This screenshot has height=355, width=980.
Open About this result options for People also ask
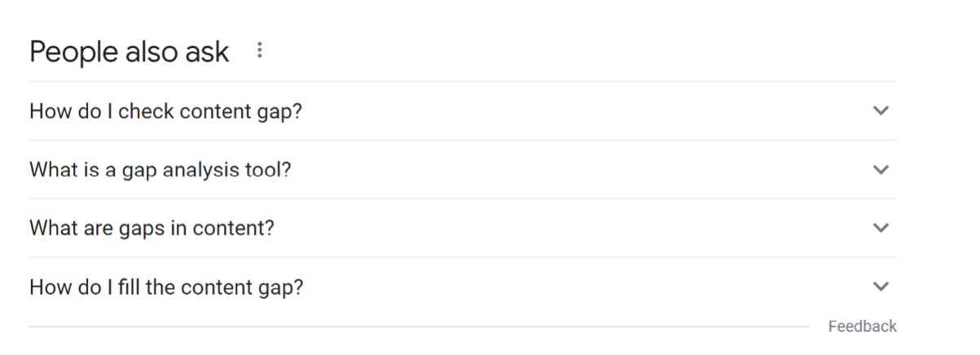(260, 50)
